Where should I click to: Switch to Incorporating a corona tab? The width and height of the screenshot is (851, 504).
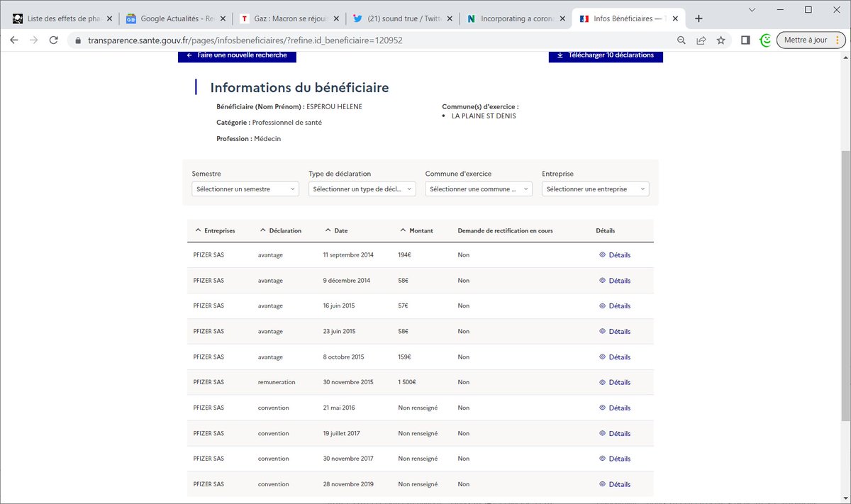pyautogui.click(x=514, y=18)
